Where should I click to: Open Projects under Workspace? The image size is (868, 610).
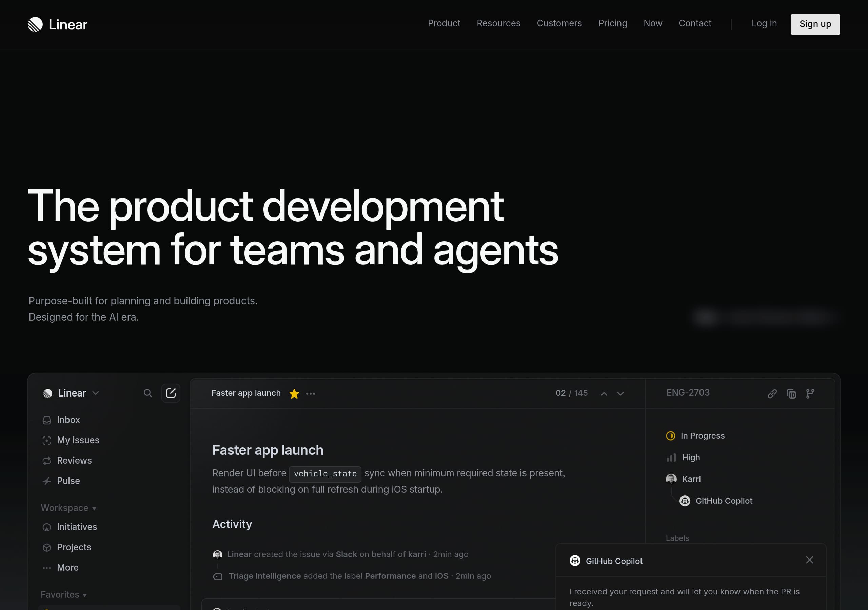click(74, 547)
